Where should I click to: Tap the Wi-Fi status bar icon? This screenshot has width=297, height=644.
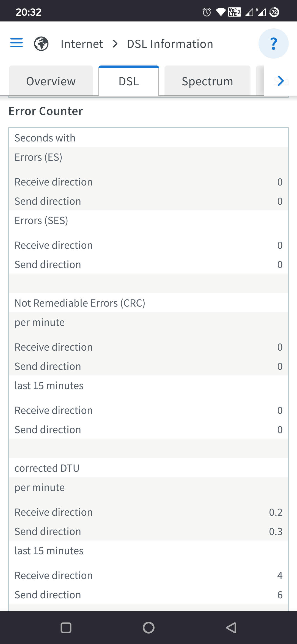[x=221, y=12]
